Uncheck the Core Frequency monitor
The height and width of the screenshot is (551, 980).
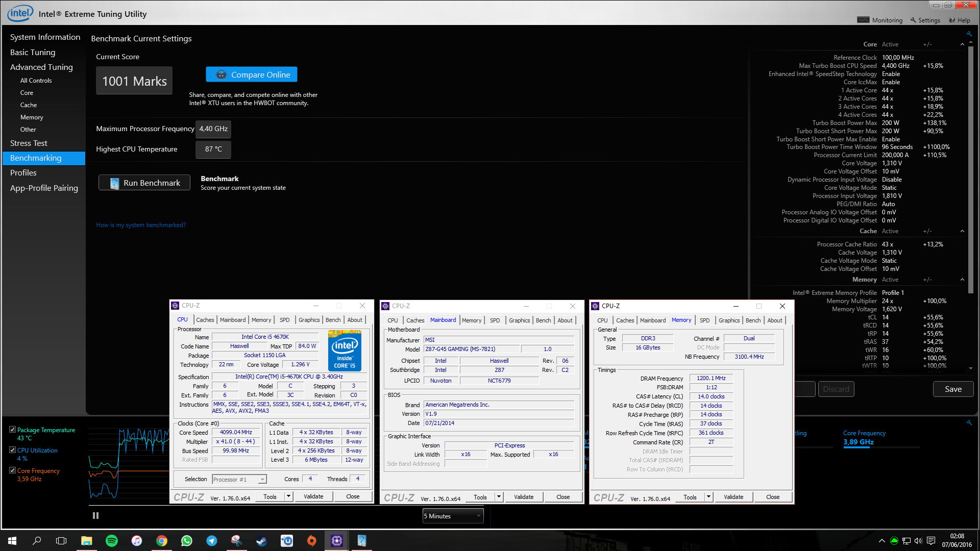(12, 470)
